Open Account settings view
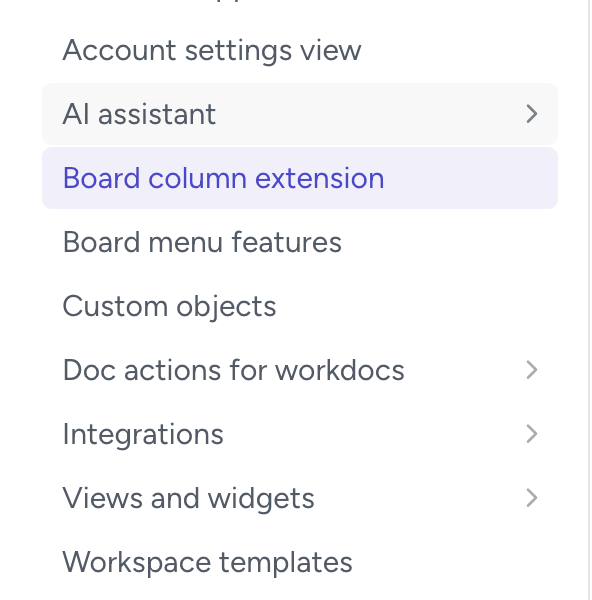The width and height of the screenshot is (592, 600). tap(212, 50)
